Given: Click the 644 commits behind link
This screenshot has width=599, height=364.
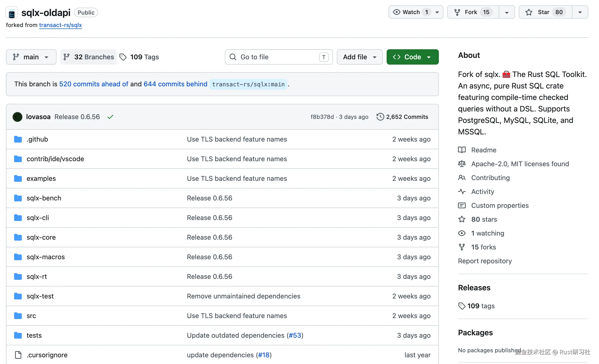Looking at the screenshot, I should tap(175, 84).
